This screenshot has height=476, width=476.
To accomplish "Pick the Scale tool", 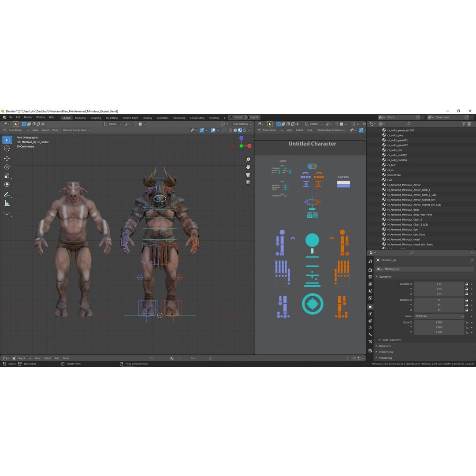I will click(7, 176).
